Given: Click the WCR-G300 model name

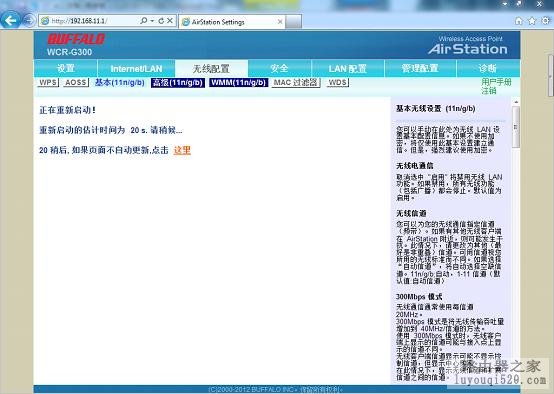Looking at the screenshot, I should (69, 52).
